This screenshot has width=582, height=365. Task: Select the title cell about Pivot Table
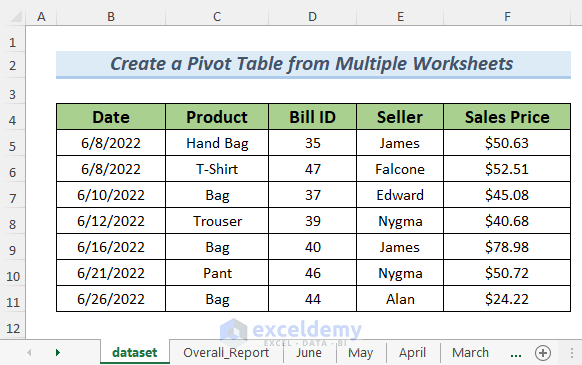313,64
